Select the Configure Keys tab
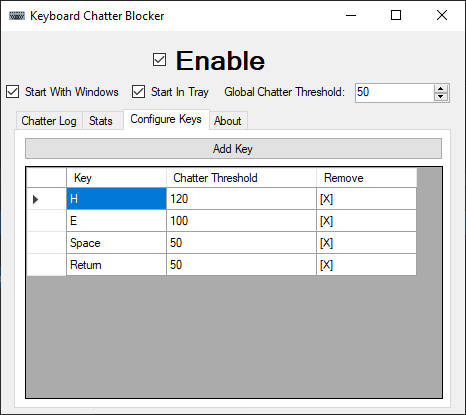 [x=166, y=119]
